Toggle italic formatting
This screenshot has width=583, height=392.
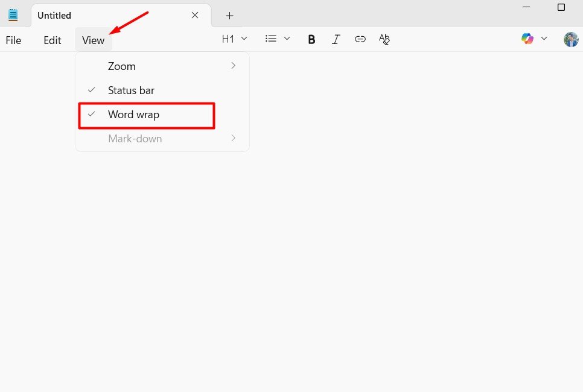click(336, 39)
